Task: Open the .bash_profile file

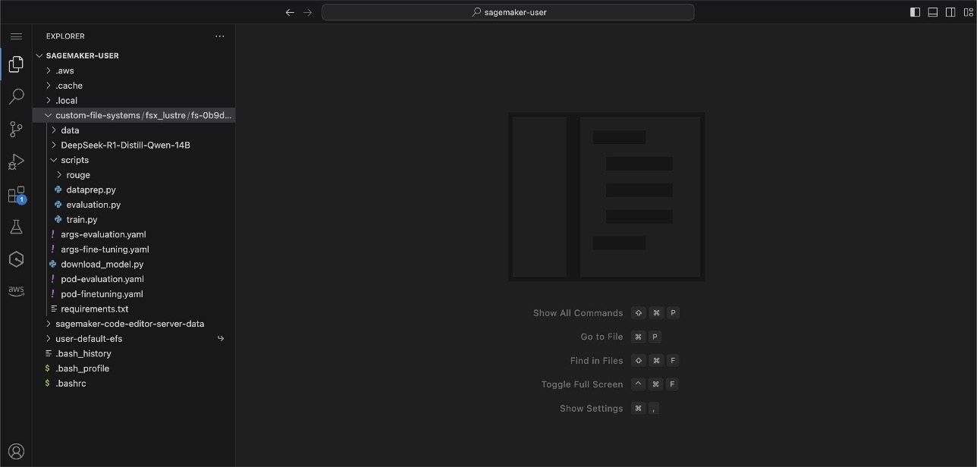Action: tap(133, 368)
